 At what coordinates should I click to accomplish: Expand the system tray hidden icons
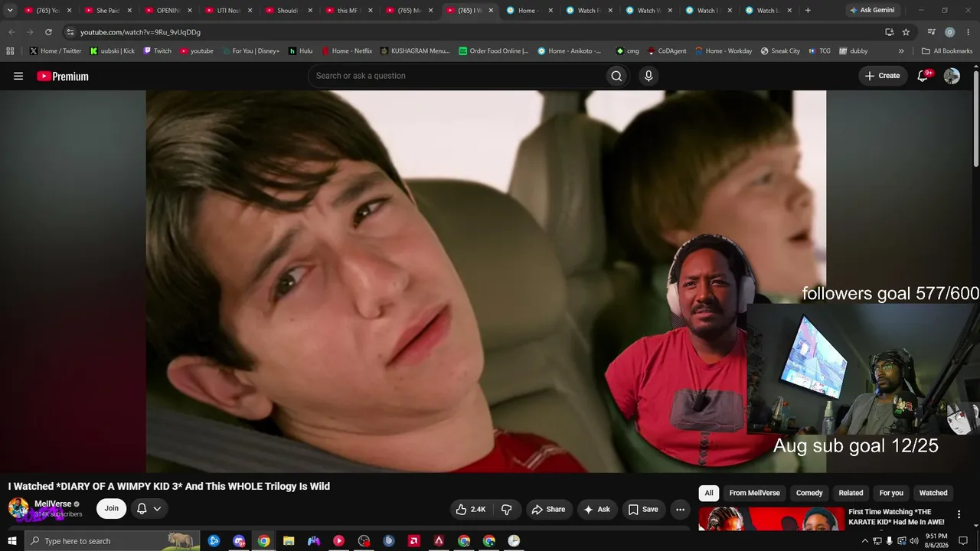click(x=865, y=541)
